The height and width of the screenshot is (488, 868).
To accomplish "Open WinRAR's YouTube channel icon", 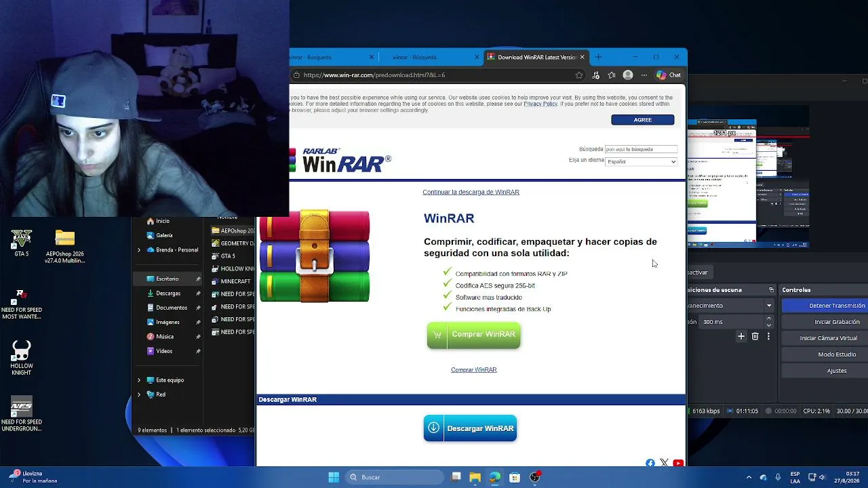I will (678, 463).
